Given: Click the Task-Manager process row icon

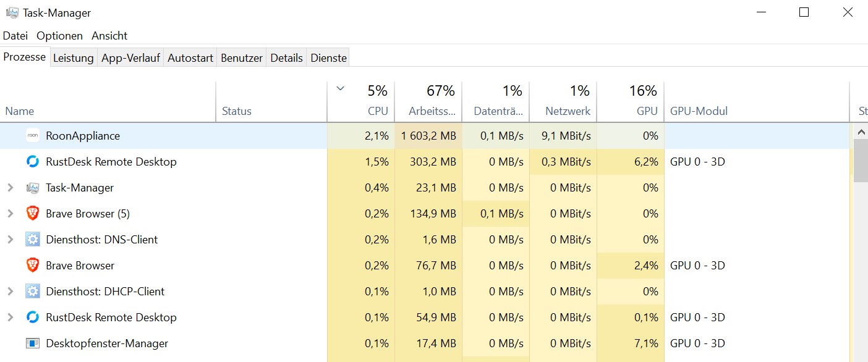Looking at the screenshot, I should point(33,188).
